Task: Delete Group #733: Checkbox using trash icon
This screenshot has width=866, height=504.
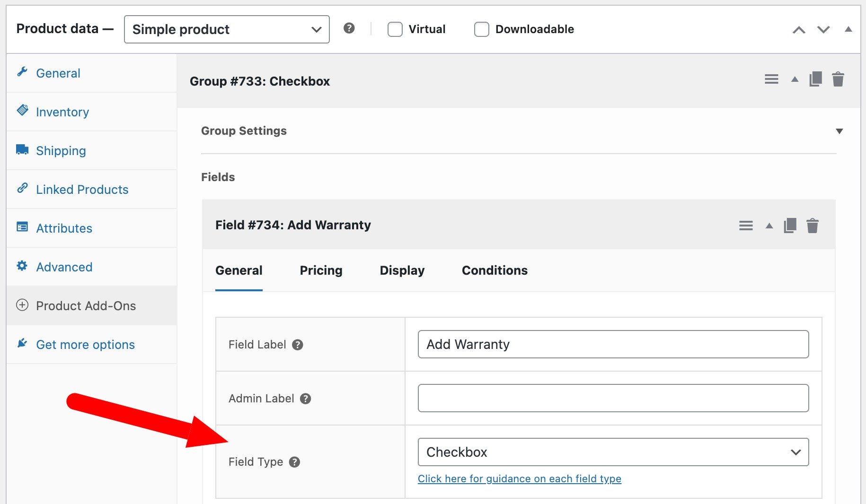Action: pyautogui.click(x=838, y=79)
